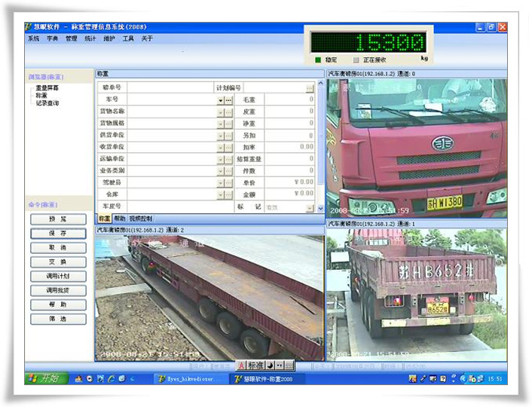Click the 皮重 value field
532x407 pixels.
(x=289, y=112)
